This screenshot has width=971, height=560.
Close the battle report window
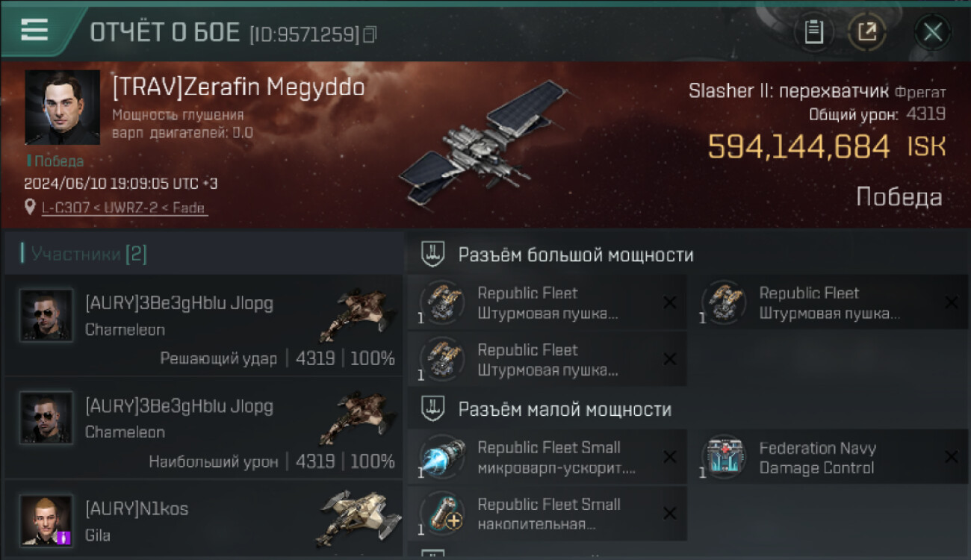932,32
